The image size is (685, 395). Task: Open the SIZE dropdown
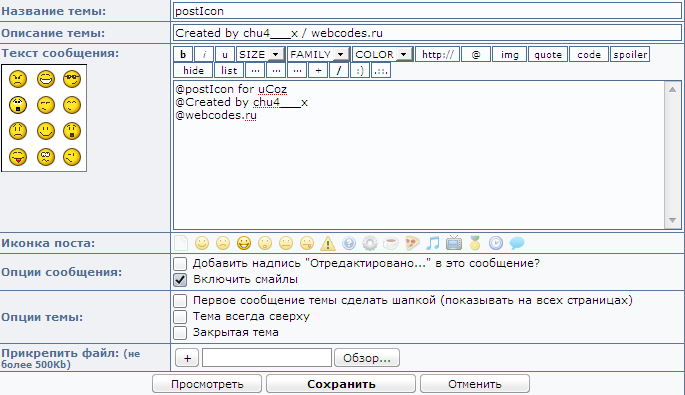(261, 55)
